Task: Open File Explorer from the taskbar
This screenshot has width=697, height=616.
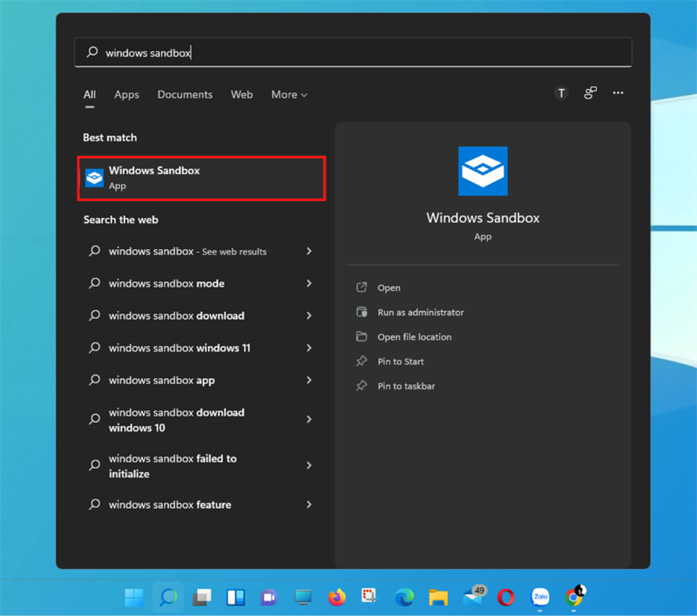Action: [x=438, y=598]
